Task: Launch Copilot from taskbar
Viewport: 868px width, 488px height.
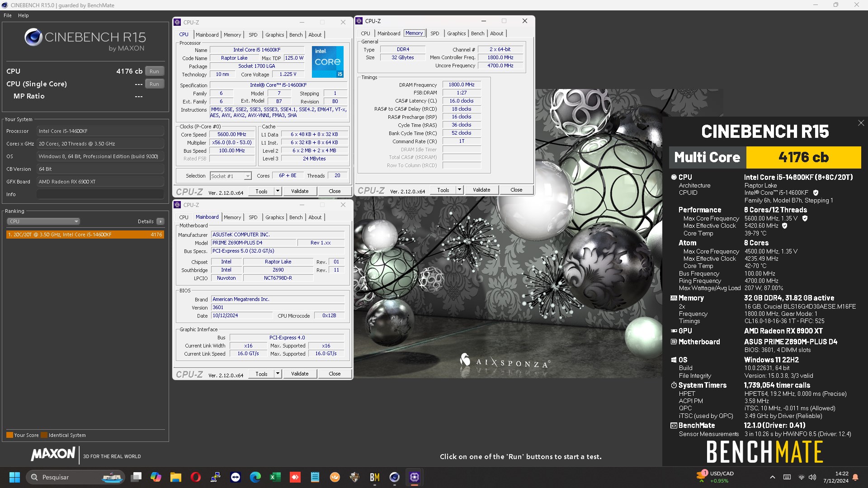Action: coord(156,477)
